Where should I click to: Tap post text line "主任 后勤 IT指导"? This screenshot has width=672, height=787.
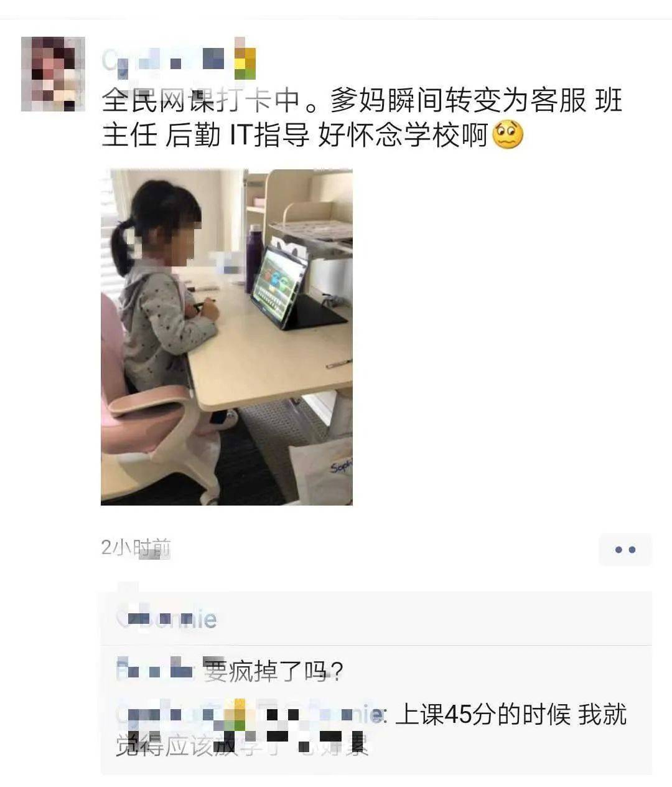click(x=206, y=135)
